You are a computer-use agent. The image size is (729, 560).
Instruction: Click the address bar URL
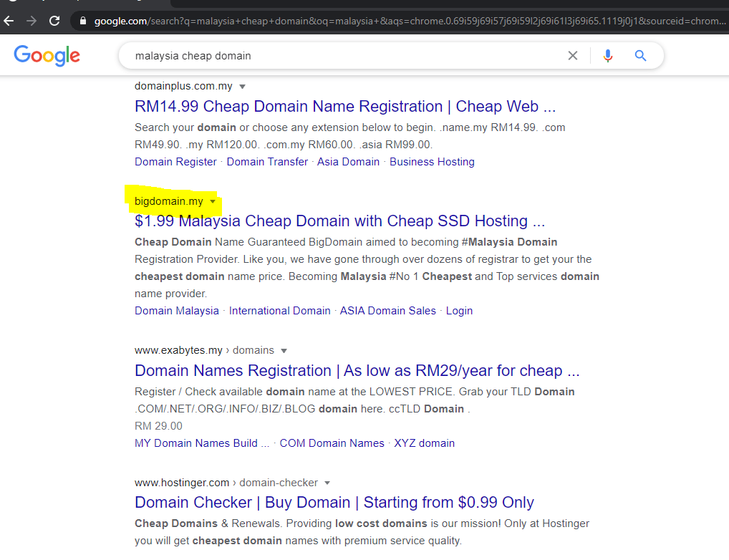pyautogui.click(x=286, y=21)
